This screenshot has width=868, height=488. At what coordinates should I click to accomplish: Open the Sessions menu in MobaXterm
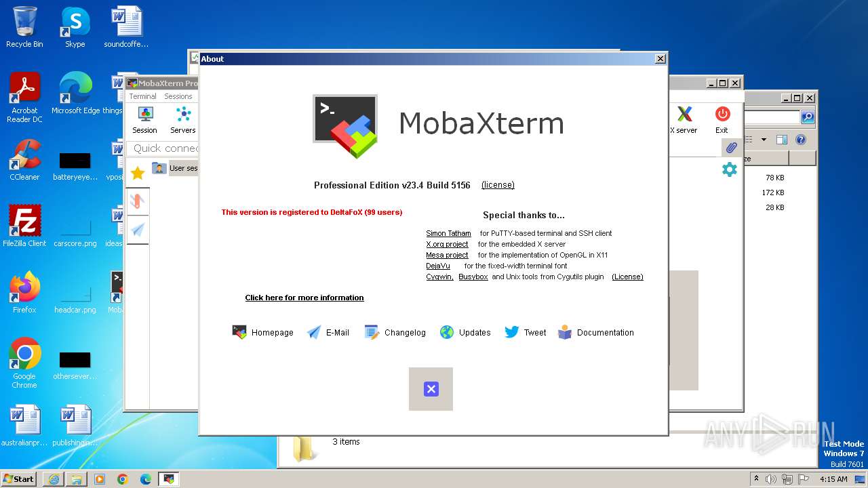click(178, 96)
